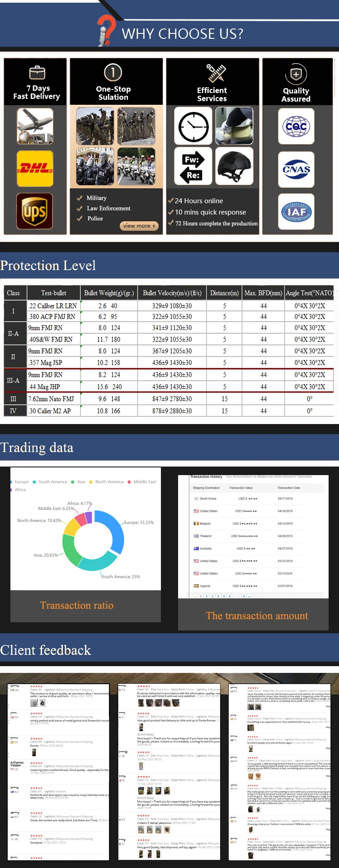Click the red question mark figure in the header
Screen dimensions: 339x868
[107, 30]
